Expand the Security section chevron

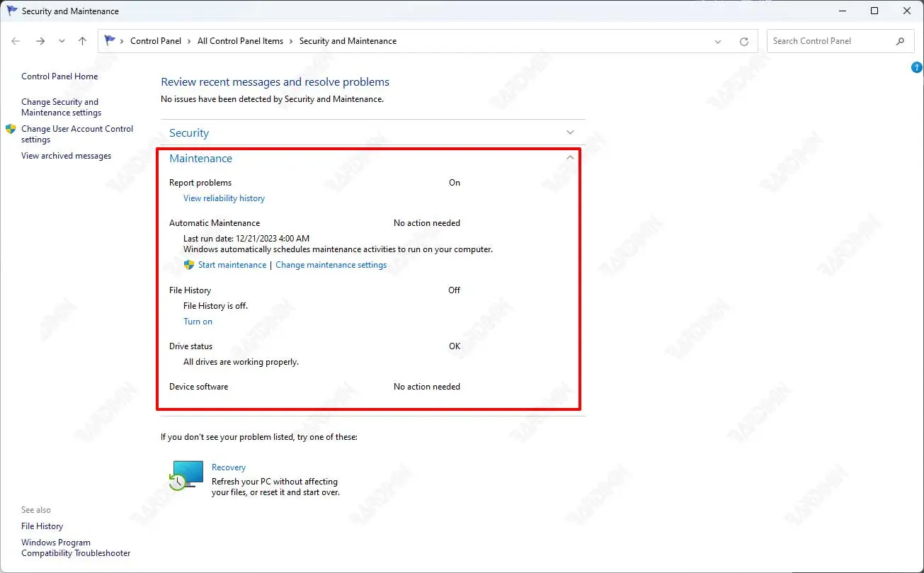coord(570,132)
